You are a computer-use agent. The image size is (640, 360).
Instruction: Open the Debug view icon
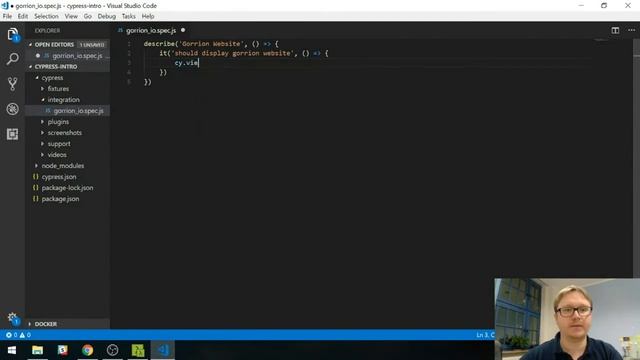[12, 109]
